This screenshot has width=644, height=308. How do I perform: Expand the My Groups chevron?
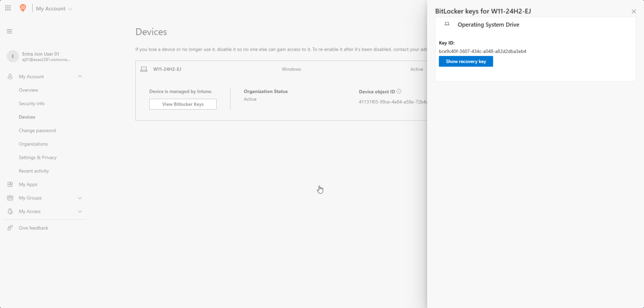pos(80,198)
